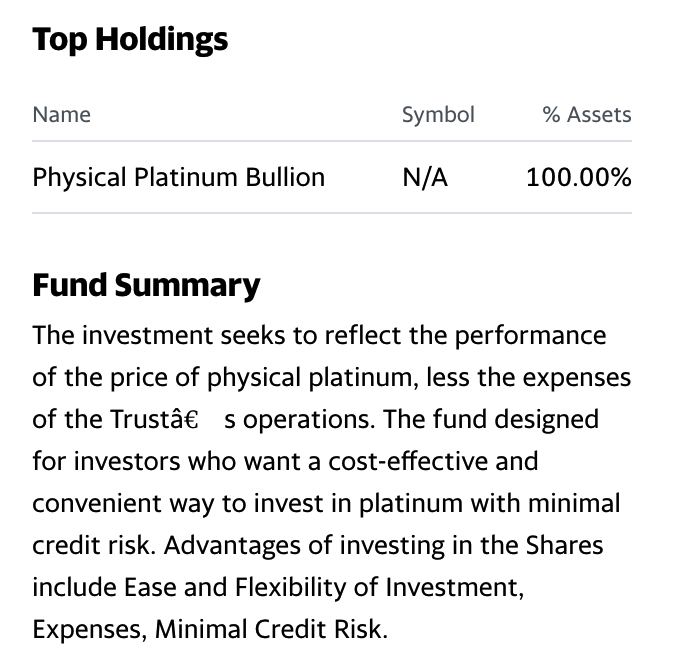
Task: Select the Symbol column header
Action: click(438, 116)
